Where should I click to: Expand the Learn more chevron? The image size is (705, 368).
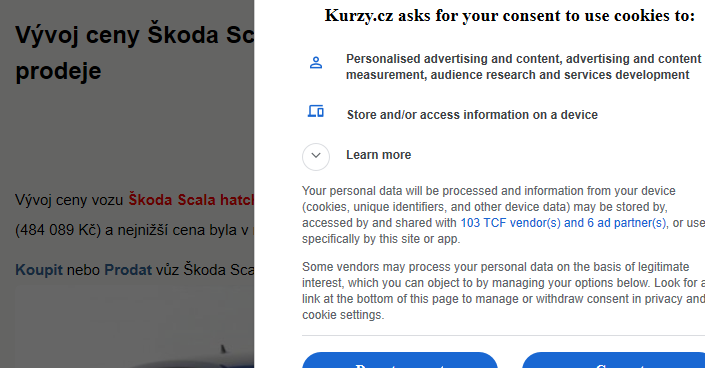click(x=316, y=157)
